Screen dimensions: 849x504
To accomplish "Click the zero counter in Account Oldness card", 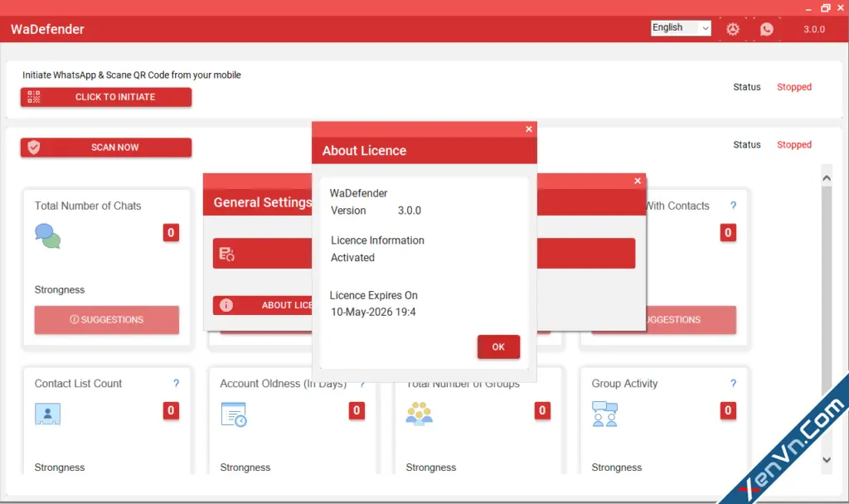I will coord(357,410).
